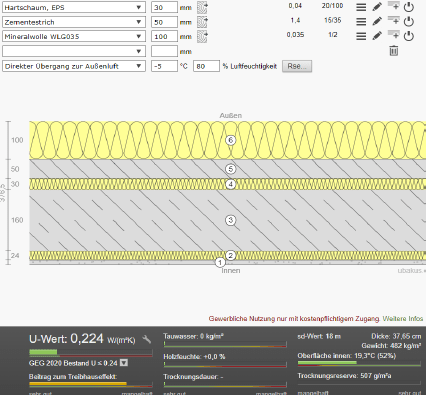Toggle Hartschaum, EPS layer on/off
The image size is (426, 395).
click(x=409, y=7)
